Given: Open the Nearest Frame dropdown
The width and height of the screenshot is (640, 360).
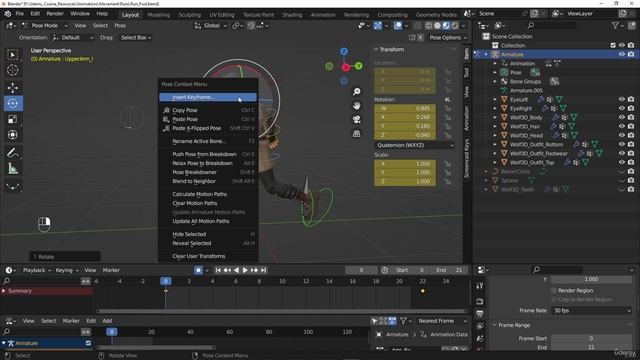Looking at the screenshot, I should pyautogui.click(x=442, y=321).
